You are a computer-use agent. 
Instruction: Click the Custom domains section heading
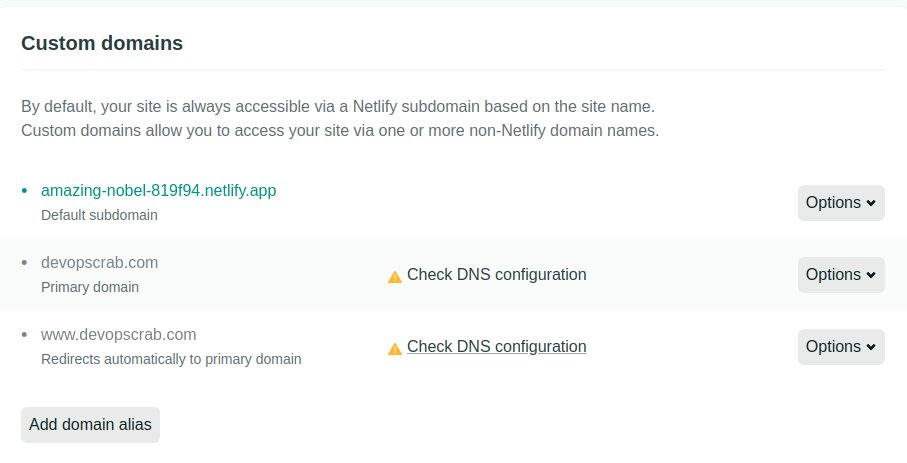[102, 43]
